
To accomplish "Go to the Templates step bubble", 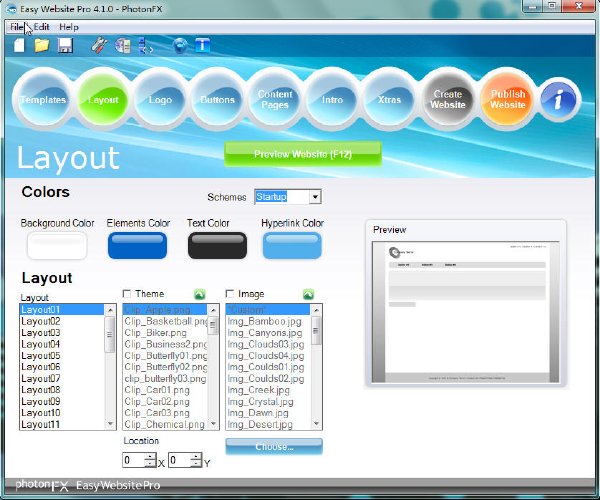I will coord(43,99).
